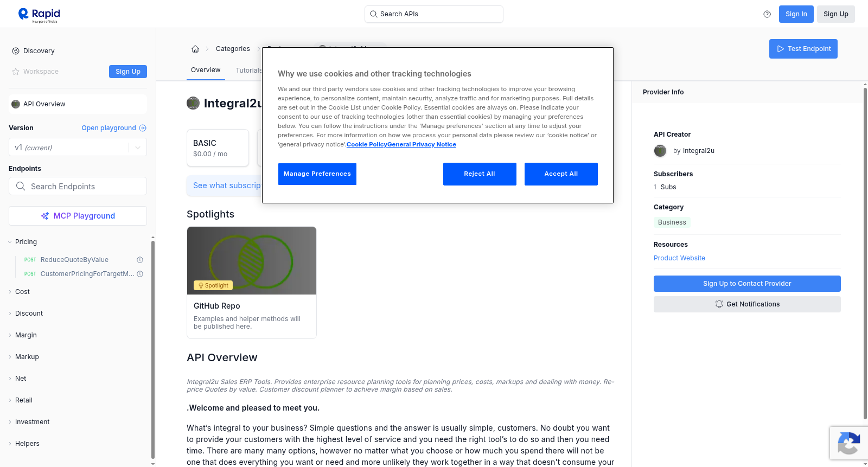
Task: Click the Get Notifications button
Action: 747,304
